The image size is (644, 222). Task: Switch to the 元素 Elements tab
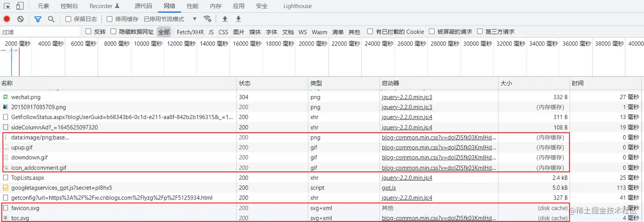coord(43,6)
